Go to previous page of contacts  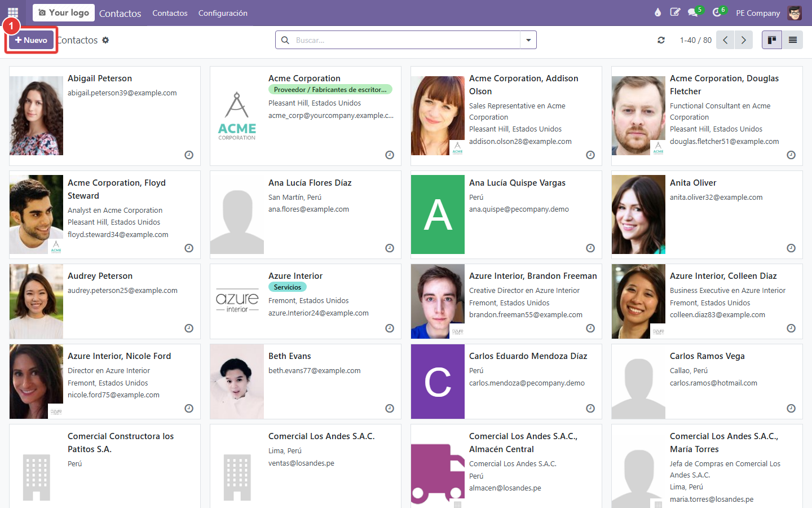coord(725,40)
